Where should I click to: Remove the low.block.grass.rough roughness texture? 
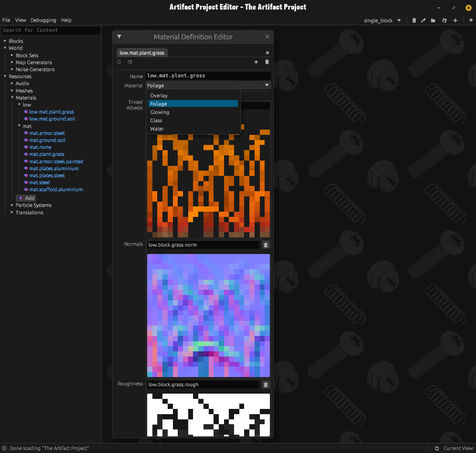pyautogui.click(x=266, y=385)
